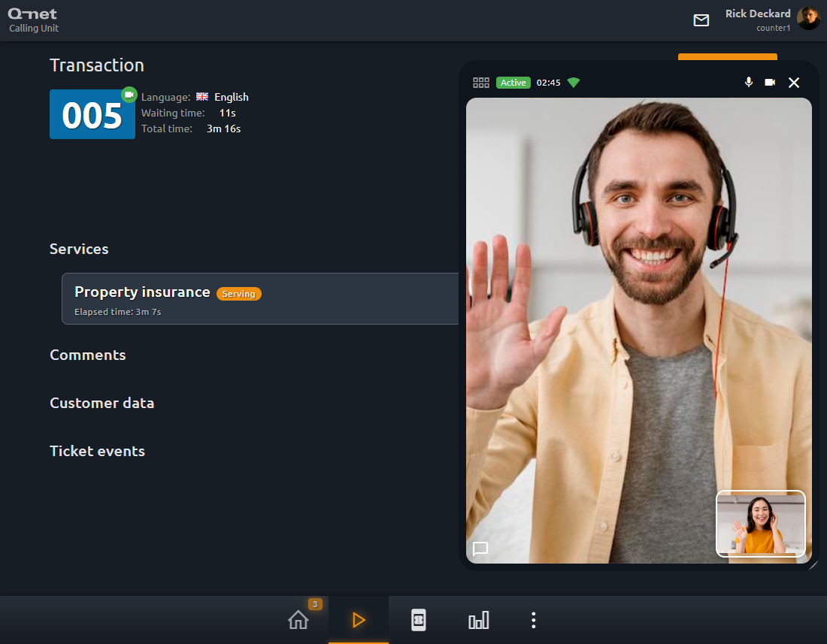Click the green signal strength indicator
The height and width of the screenshot is (644, 827).
click(574, 83)
